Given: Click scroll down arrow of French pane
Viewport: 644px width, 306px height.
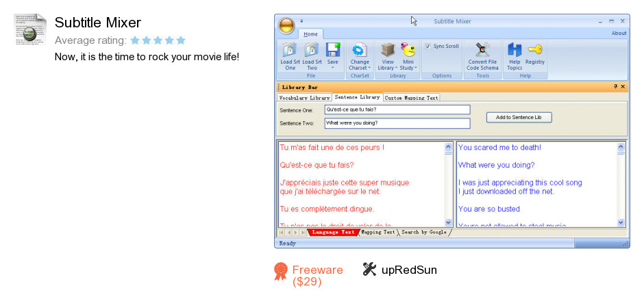Looking at the screenshot, I should coord(448,222).
